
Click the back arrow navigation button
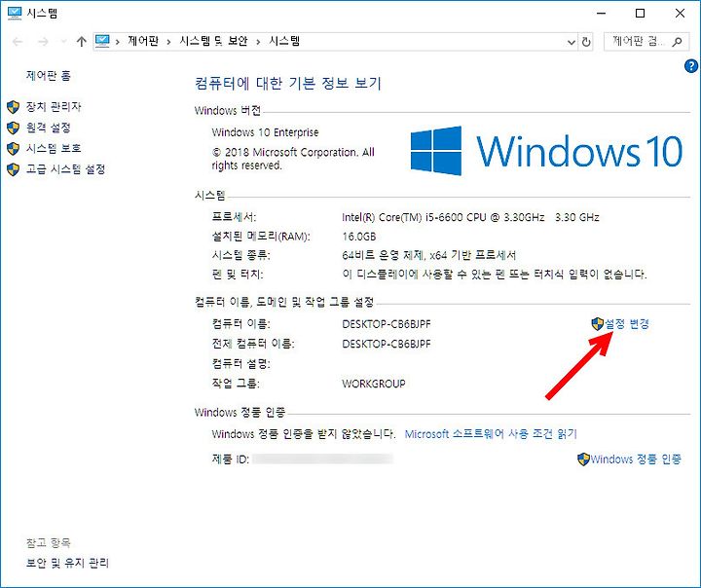(x=18, y=42)
